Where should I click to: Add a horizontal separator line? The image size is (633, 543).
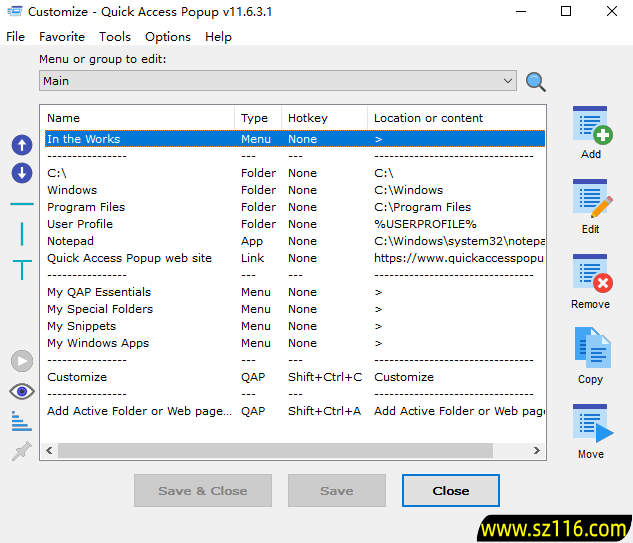22,204
